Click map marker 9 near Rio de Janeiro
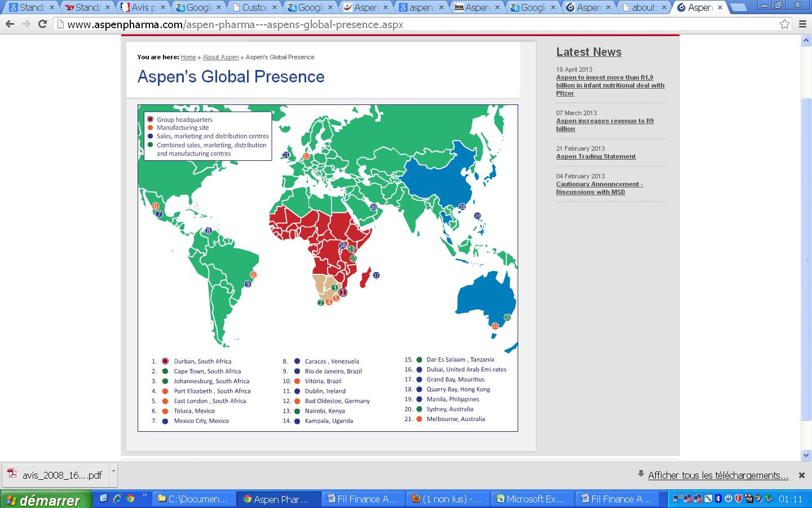This screenshot has width=812, height=508. click(248, 284)
